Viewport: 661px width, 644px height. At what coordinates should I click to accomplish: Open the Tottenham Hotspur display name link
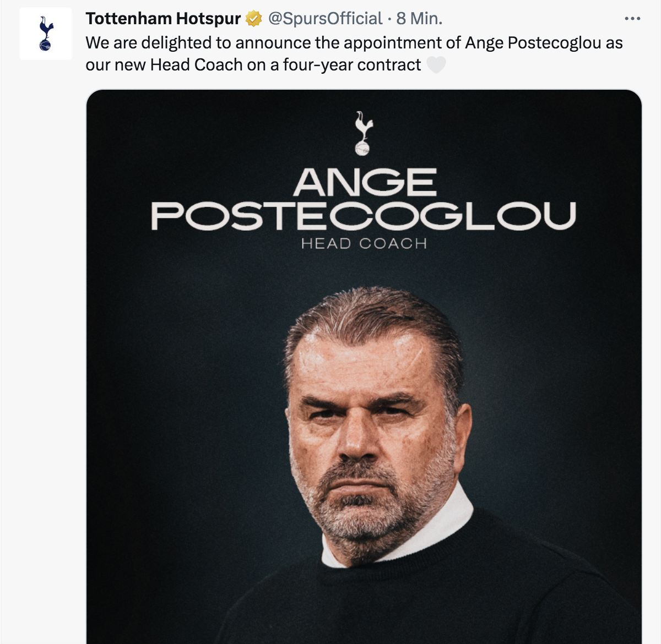pos(163,19)
